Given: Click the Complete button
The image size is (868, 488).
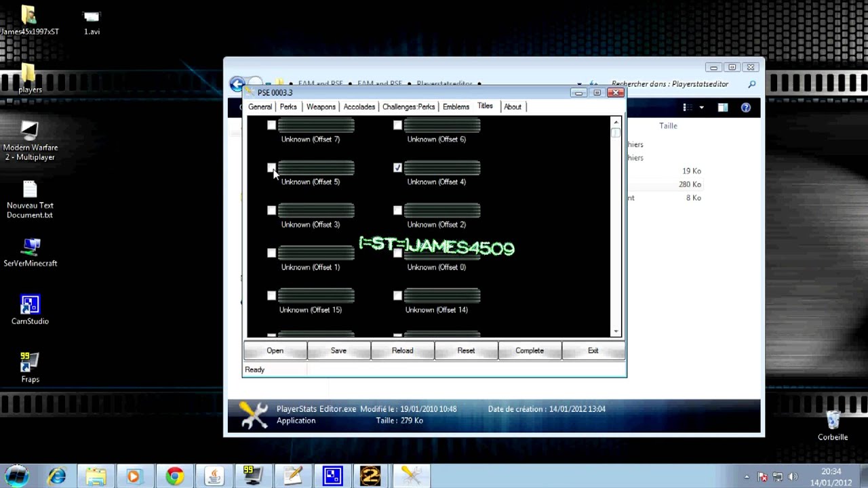Looking at the screenshot, I should tap(530, 351).
